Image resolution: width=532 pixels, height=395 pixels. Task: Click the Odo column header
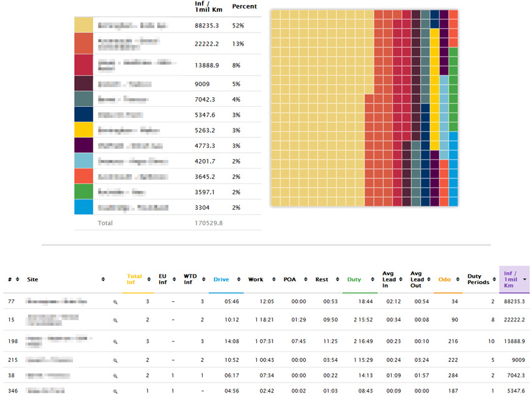[443, 279]
